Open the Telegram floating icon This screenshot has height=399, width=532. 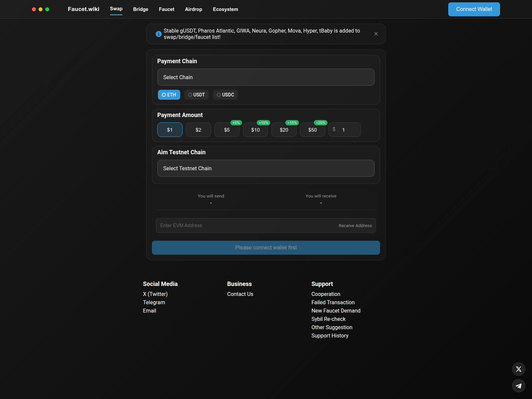[x=519, y=386]
